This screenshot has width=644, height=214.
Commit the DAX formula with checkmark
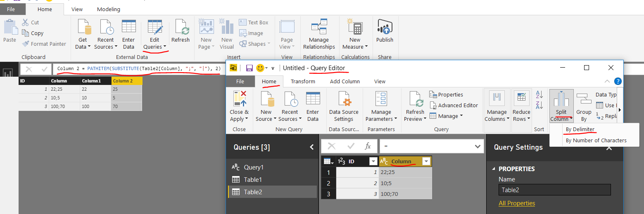tap(44, 69)
